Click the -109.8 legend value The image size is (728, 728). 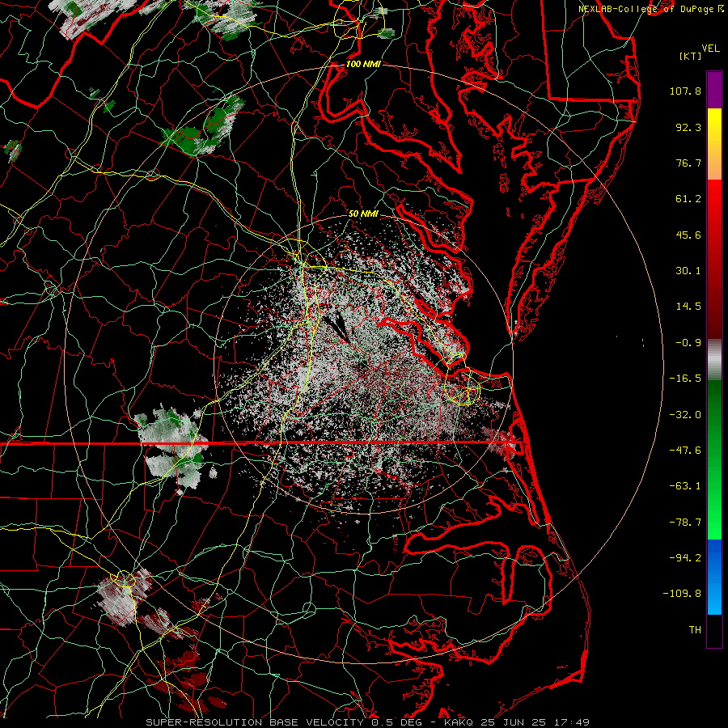pyautogui.click(x=683, y=594)
